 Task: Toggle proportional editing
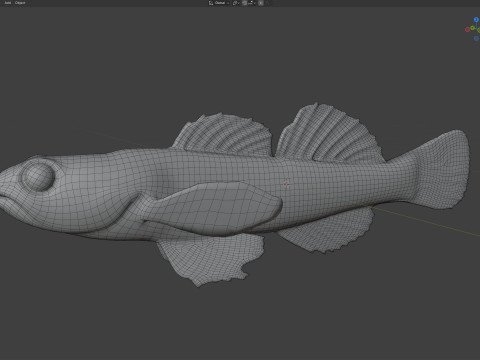pyautogui.click(x=261, y=3)
